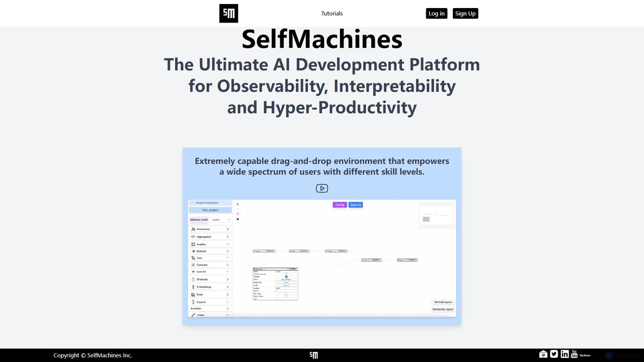Screen dimensions: 644x362
Task: Expand the Activations category chevron
Action: pos(227,229)
